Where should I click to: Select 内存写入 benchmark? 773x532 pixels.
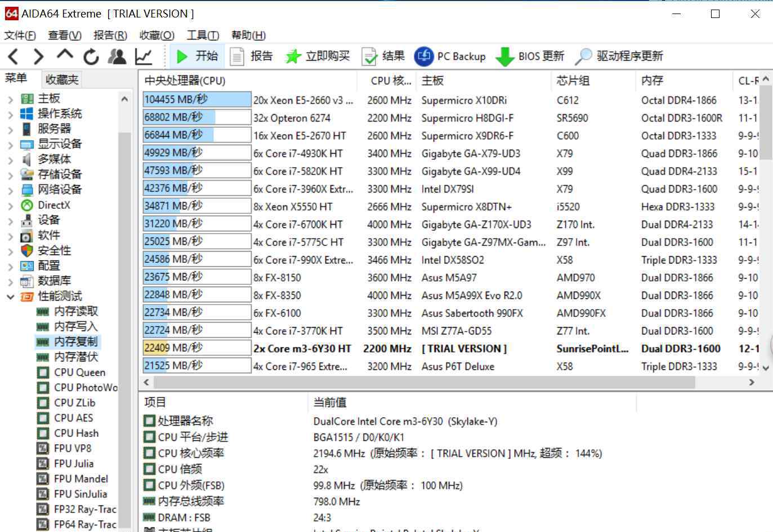point(76,327)
